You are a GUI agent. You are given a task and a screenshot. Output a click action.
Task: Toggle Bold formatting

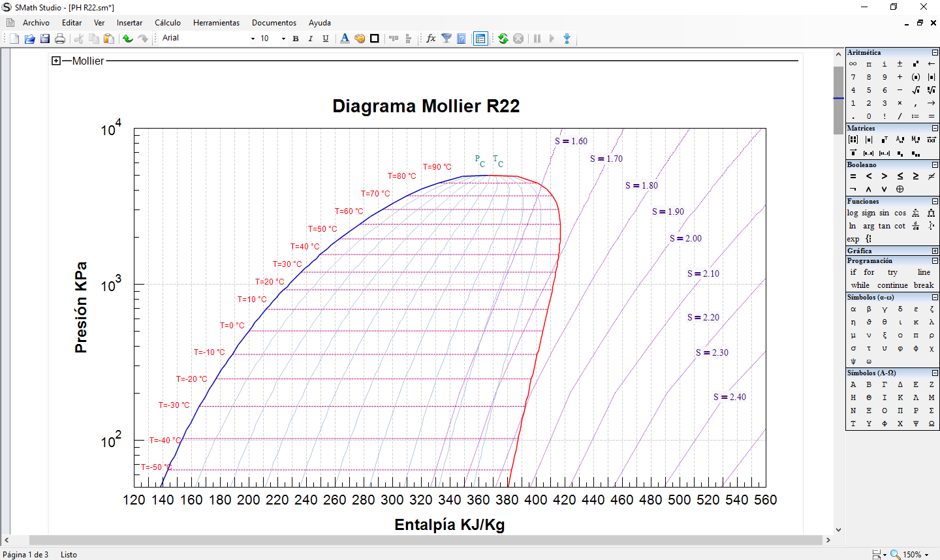pyautogui.click(x=296, y=39)
